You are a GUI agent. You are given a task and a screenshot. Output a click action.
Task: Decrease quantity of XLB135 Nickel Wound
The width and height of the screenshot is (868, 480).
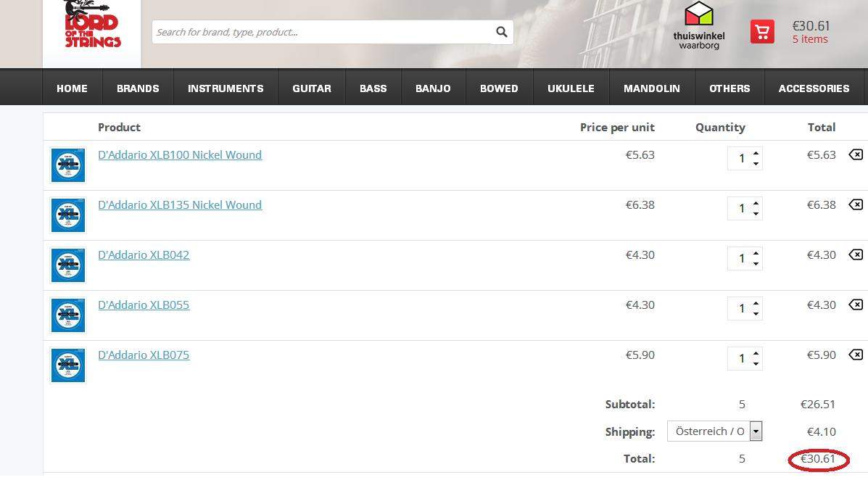click(756, 214)
